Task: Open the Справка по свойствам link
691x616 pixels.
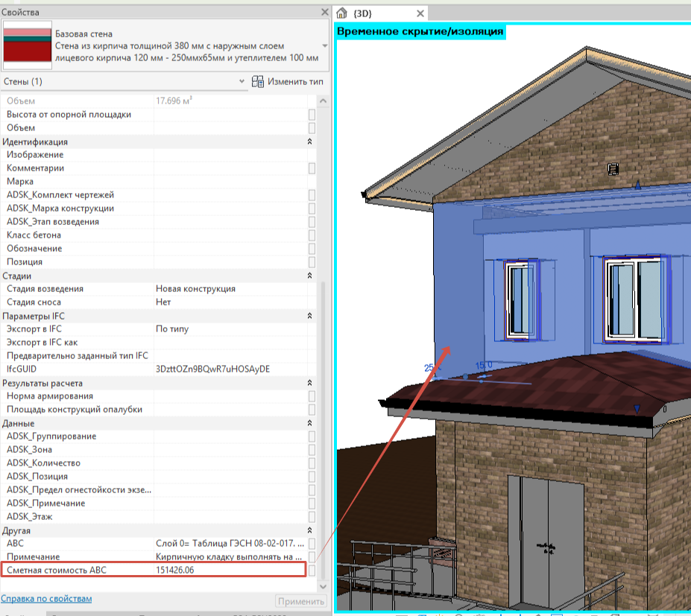Action: pyautogui.click(x=46, y=598)
